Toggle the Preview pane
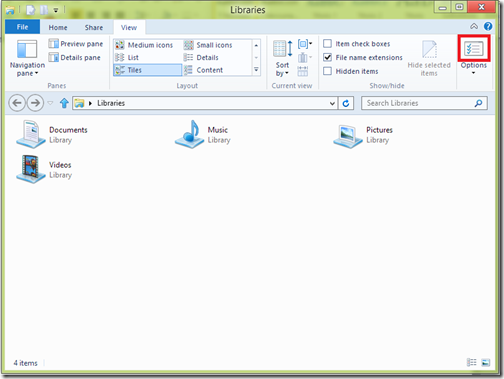Viewport: 504px width, 379px height. [76, 44]
